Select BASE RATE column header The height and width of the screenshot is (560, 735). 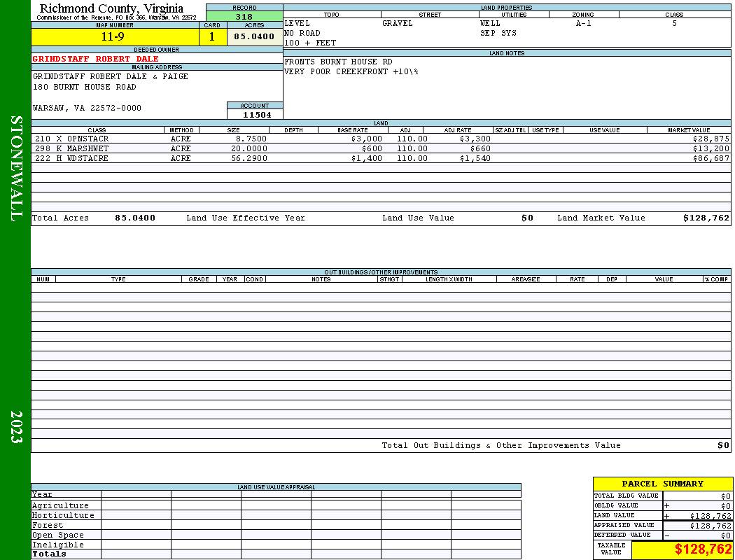coord(353,130)
